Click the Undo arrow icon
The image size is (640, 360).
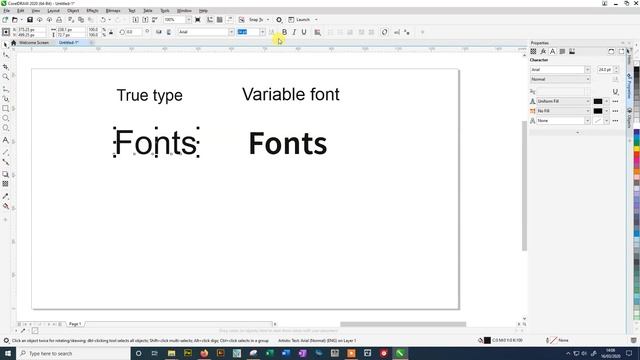pyautogui.click(x=103, y=20)
